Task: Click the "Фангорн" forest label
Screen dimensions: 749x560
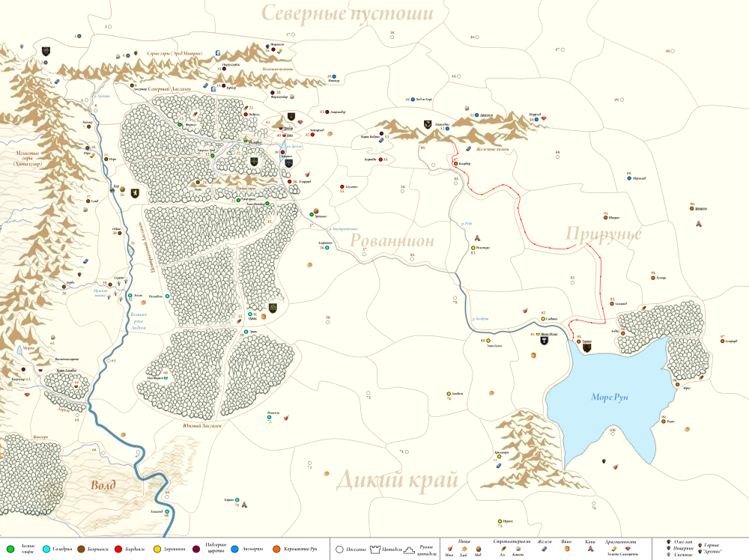Action: click(x=40, y=436)
